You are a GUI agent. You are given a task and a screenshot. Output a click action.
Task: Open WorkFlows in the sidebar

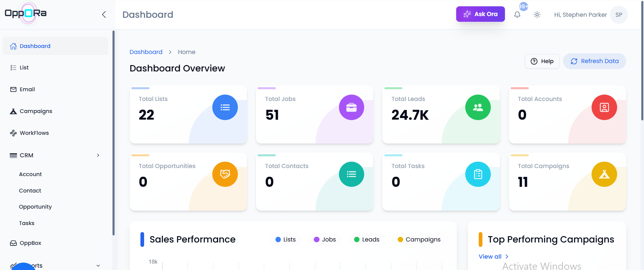coord(55,133)
